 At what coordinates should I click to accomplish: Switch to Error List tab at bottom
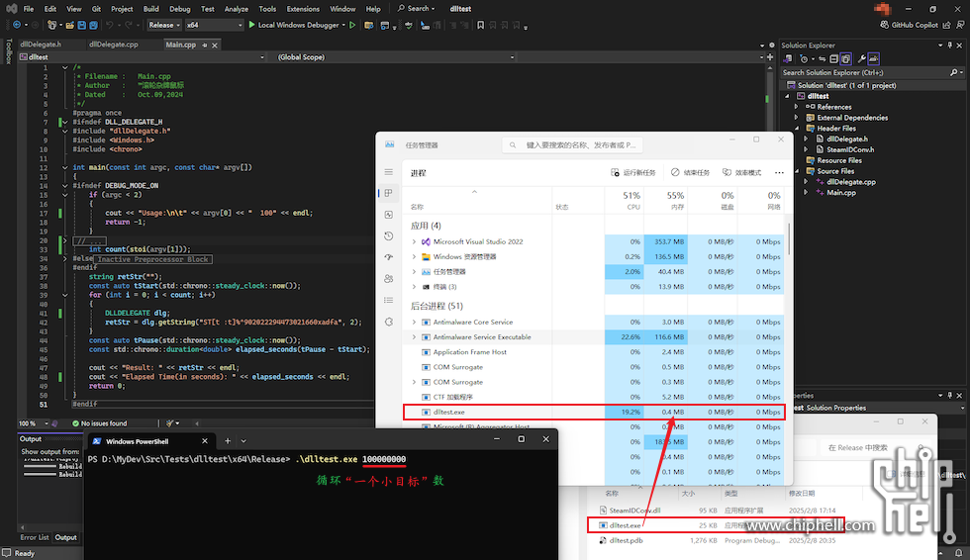click(x=34, y=538)
